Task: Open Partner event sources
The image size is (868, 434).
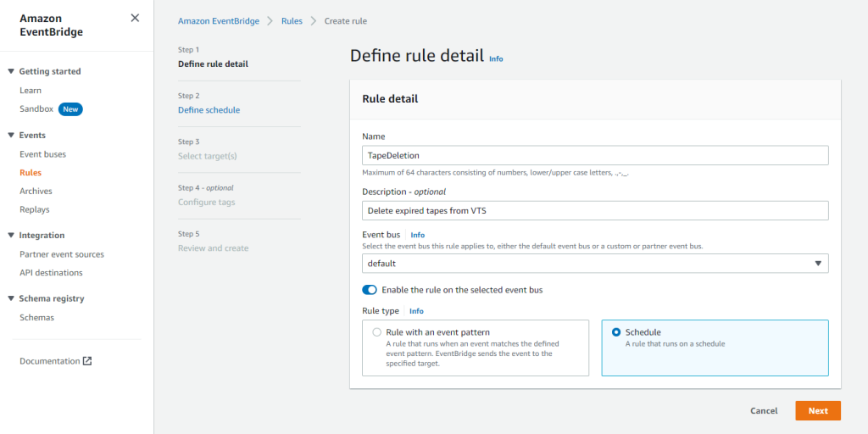Action: click(x=62, y=254)
